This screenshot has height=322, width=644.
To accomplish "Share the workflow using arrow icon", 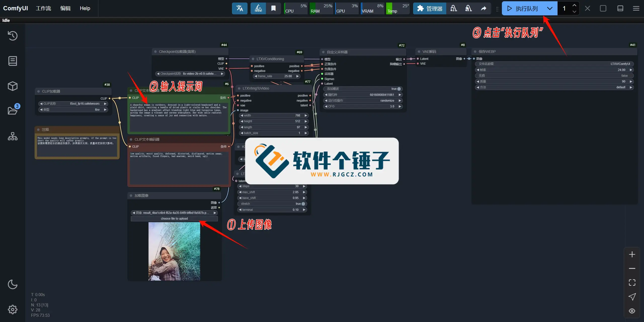I will coord(483,8).
